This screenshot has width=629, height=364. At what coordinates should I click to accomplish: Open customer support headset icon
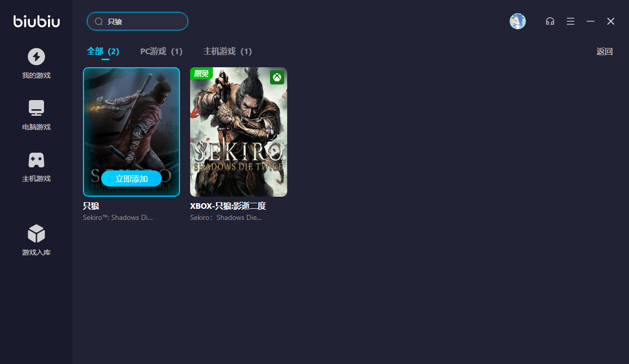click(x=550, y=21)
